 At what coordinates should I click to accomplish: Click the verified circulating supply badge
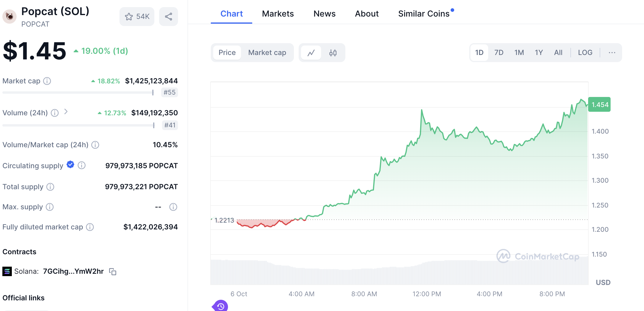[70, 165]
